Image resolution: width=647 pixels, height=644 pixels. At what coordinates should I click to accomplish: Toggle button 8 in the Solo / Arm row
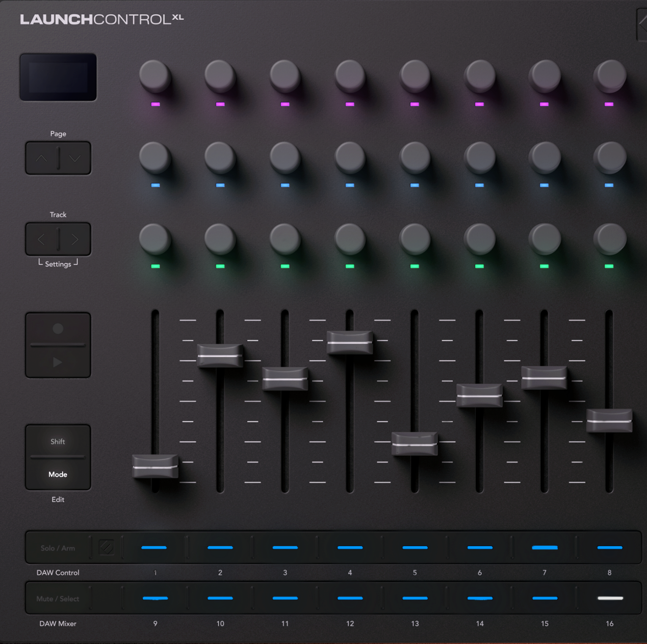tap(610, 548)
